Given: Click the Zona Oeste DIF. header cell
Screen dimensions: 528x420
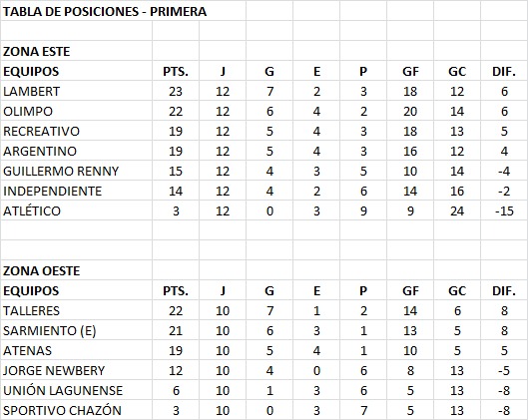Looking at the screenshot, I should click(504, 290).
